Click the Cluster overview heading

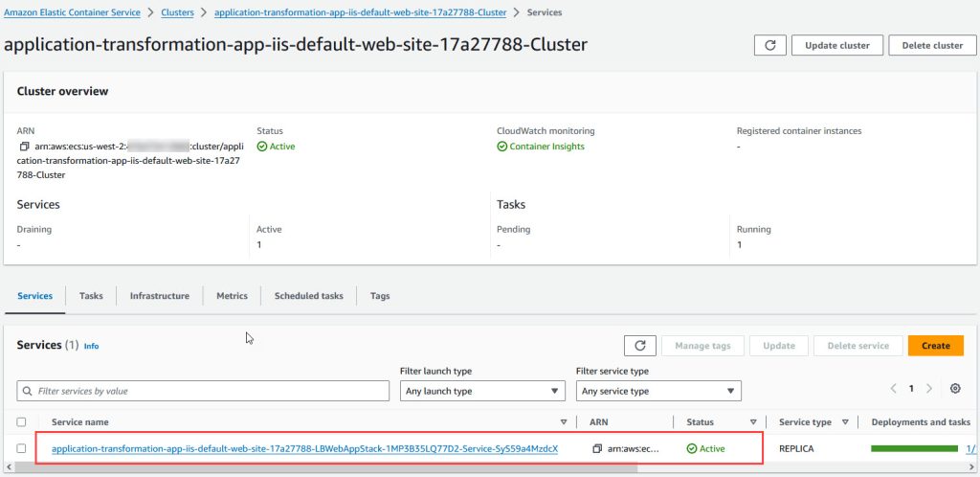62,91
